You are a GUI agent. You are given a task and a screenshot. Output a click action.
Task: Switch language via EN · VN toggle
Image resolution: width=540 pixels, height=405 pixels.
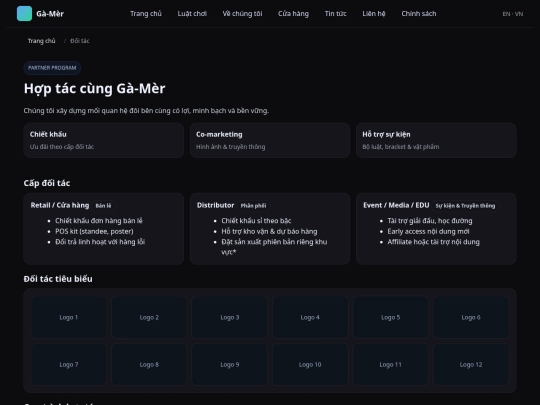coord(512,14)
